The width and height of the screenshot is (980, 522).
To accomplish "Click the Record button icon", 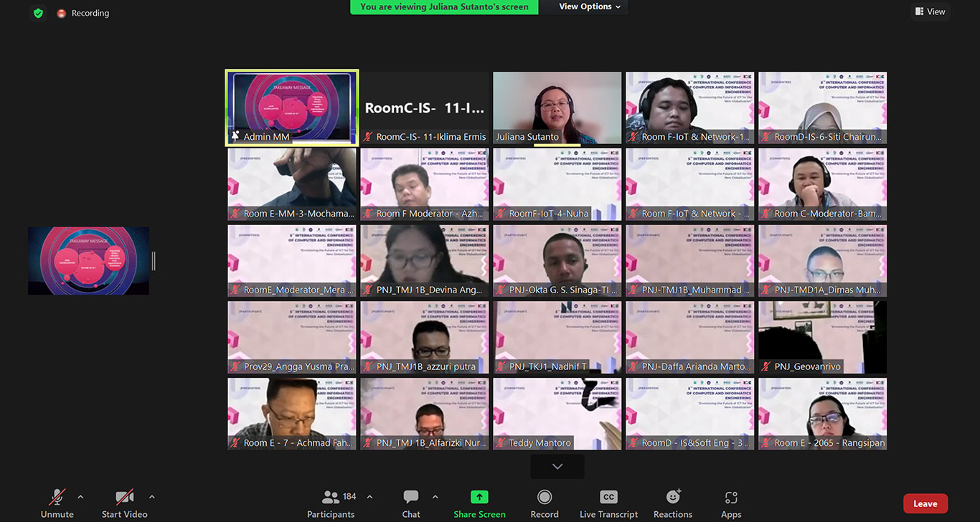I will point(545,497).
